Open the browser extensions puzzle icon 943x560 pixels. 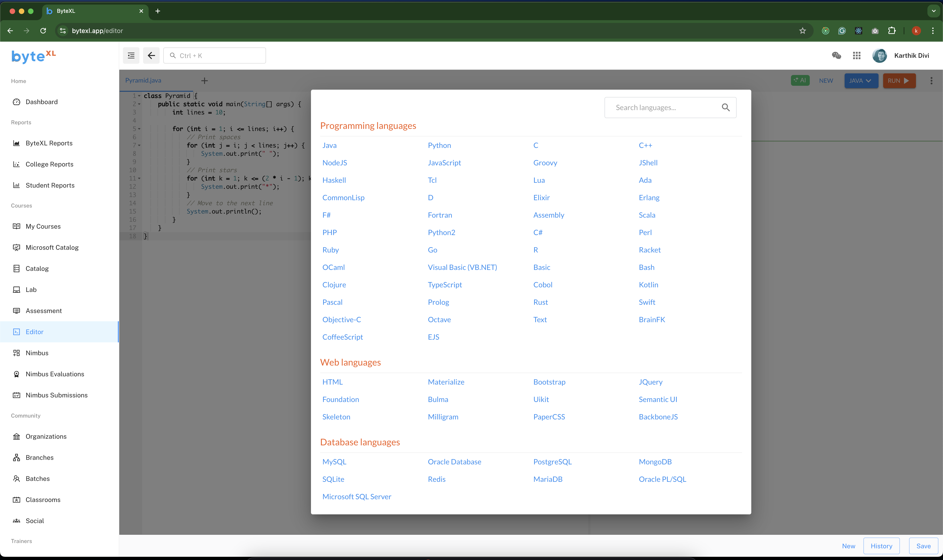[x=892, y=30]
